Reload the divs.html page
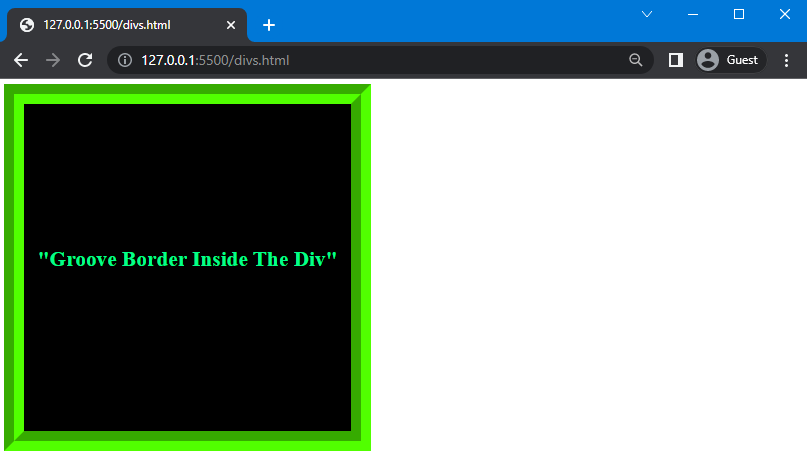807x467 pixels. pos(85,60)
